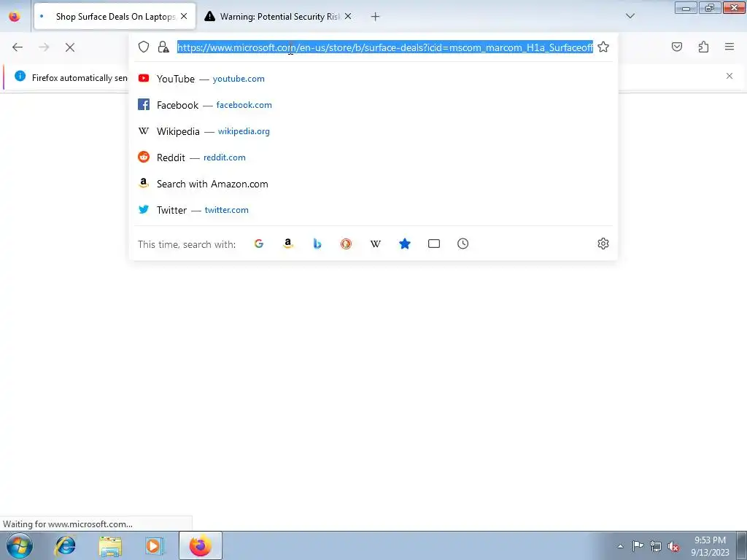Search open tabs via tabs icon

(x=434, y=244)
